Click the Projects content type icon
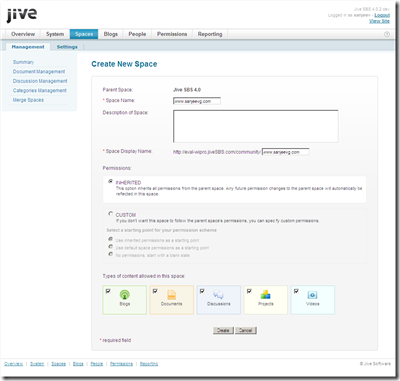Screen dimensions: 400x381 click(x=266, y=295)
